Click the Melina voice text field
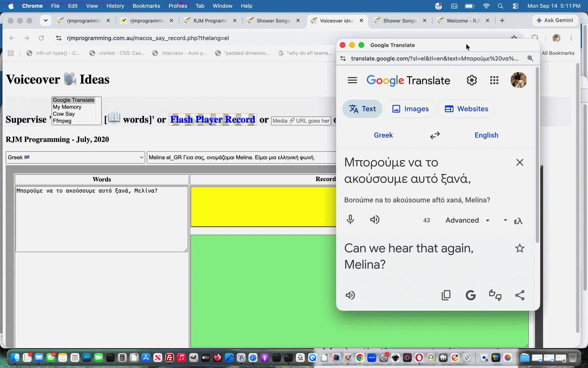The width and height of the screenshot is (588, 368). 242,157
